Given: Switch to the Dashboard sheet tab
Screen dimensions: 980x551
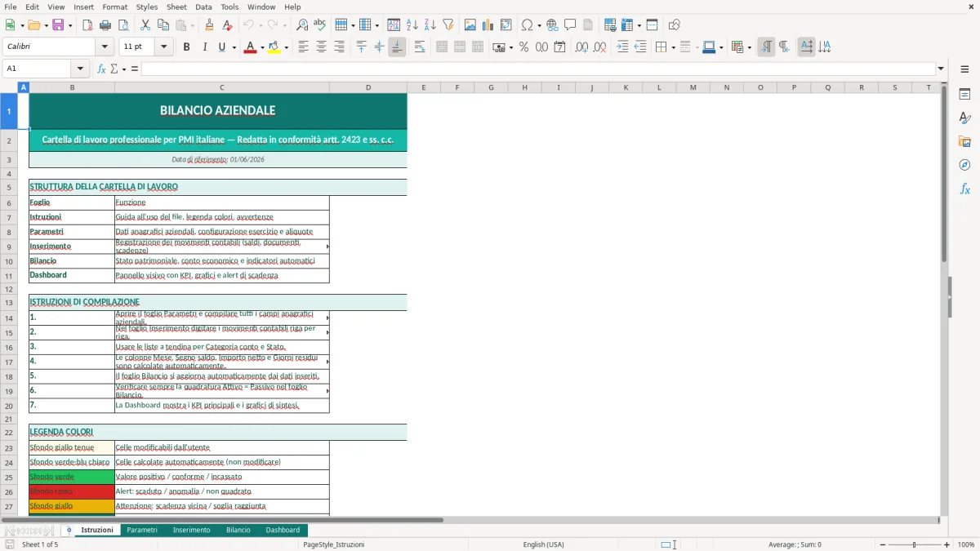Looking at the screenshot, I should (283, 531).
